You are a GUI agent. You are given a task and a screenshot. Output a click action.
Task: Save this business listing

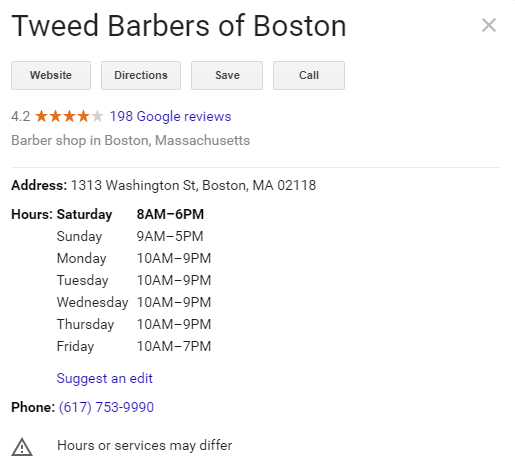coord(227,75)
